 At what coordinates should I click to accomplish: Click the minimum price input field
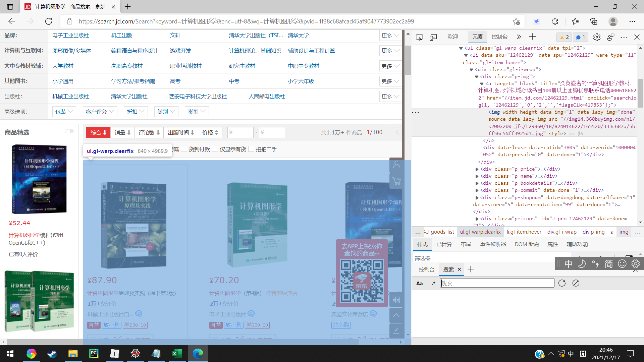[x=240, y=133]
